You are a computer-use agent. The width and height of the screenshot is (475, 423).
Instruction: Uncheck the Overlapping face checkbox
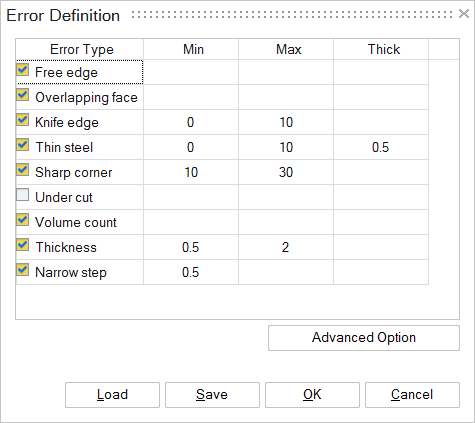click(23, 95)
